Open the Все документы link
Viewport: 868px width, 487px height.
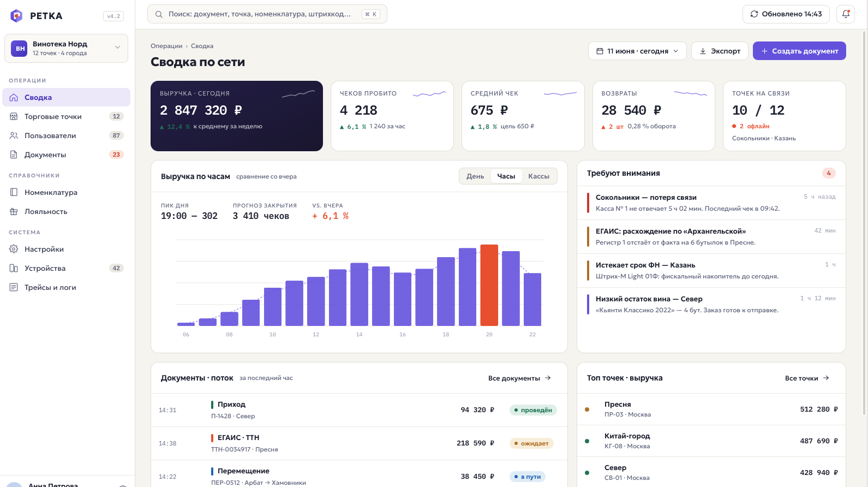519,378
